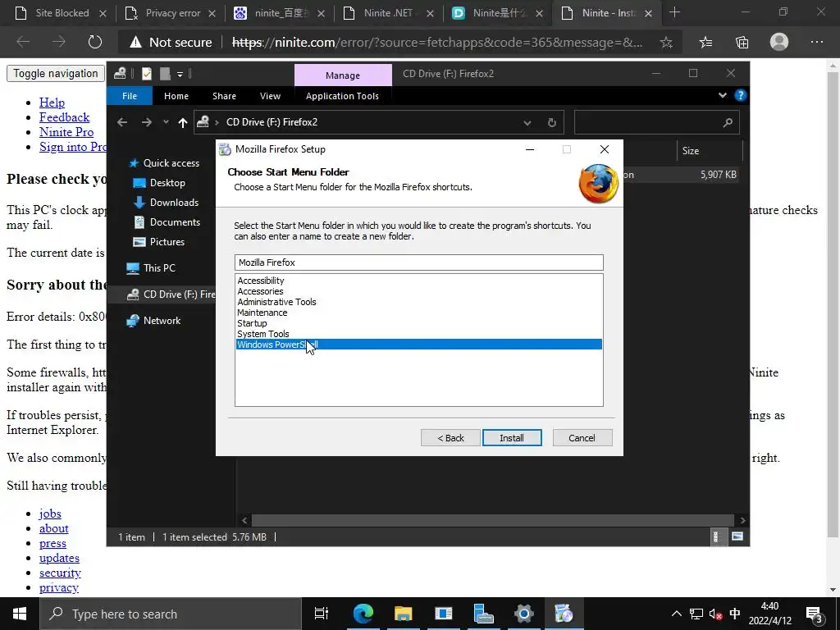Open the Customize Quick Access Toolbar dropdown
This screenshot has height=630, width=840.
pyautogui.click(x=180, y=74)
